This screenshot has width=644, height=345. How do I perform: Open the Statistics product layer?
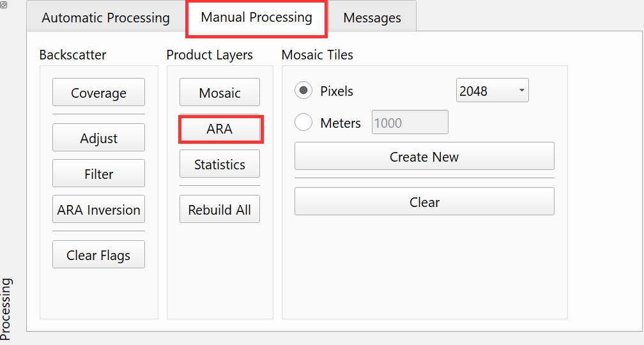pos(220,164)
